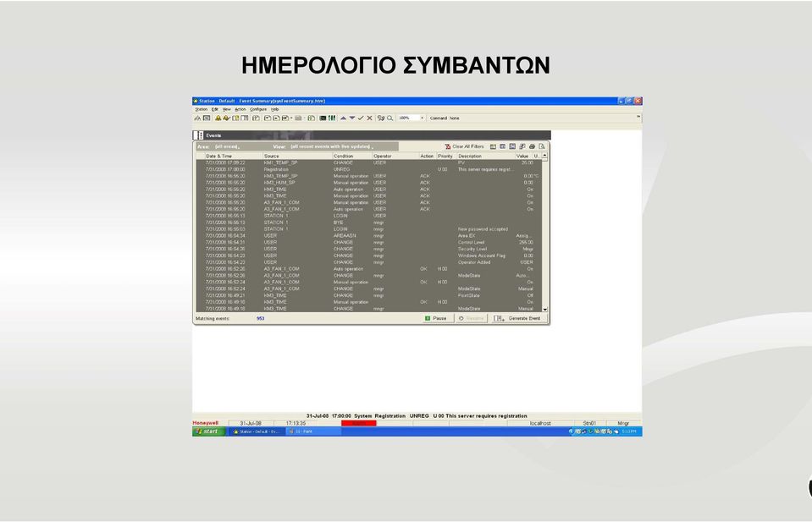Click the Acknowledge alarm bell icon

pyautogui.click(x=227, y=118)
